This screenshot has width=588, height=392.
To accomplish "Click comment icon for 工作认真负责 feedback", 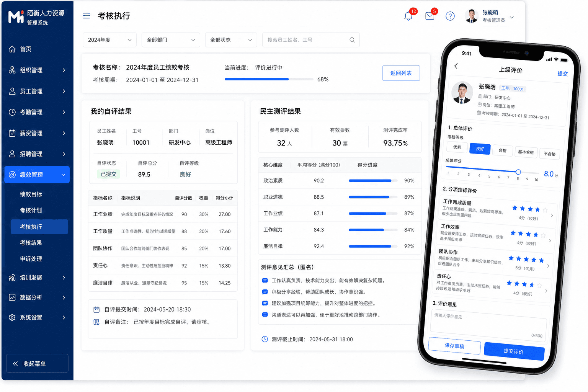I will 265,281.
